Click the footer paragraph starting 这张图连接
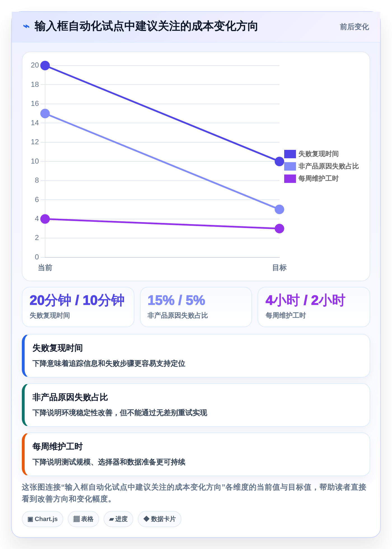Screen dimensions: 392x549 194,493
